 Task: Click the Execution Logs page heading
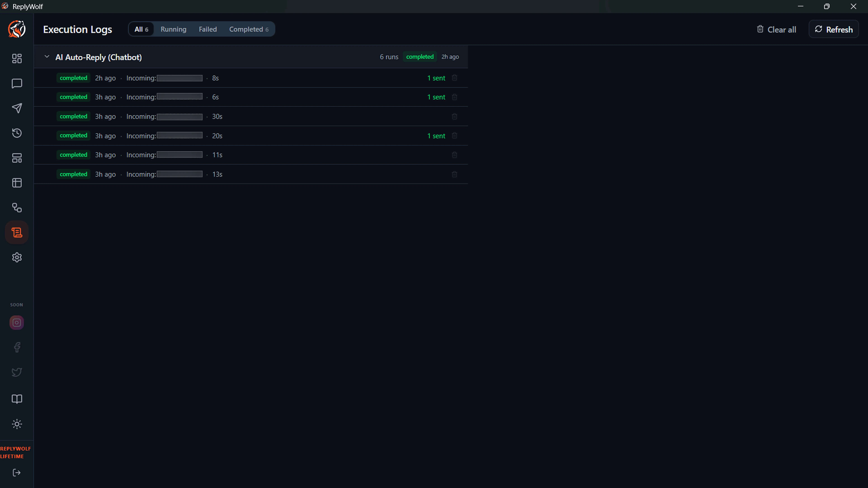click(78, 30)
